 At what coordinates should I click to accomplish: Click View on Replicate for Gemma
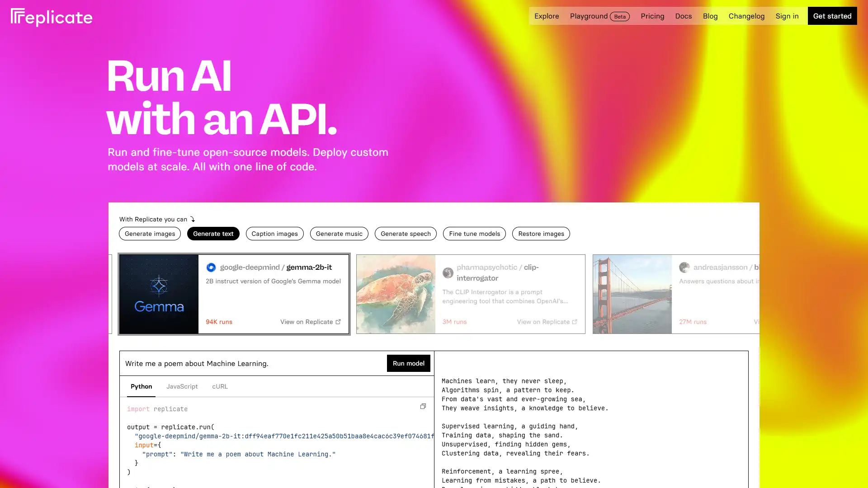[x=311, y=322]
